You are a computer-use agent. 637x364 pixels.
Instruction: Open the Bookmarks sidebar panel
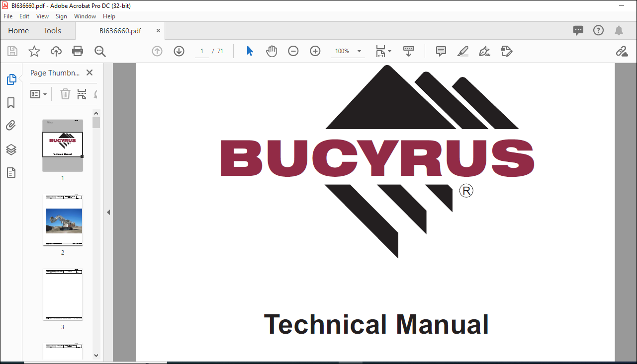click(x=11, y=103)
